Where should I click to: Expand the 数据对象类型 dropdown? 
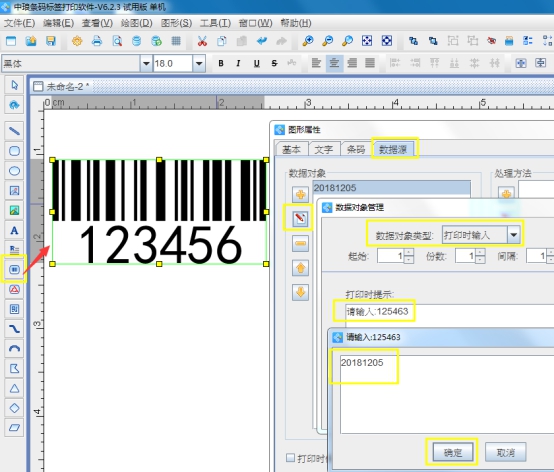coord(514,235)
